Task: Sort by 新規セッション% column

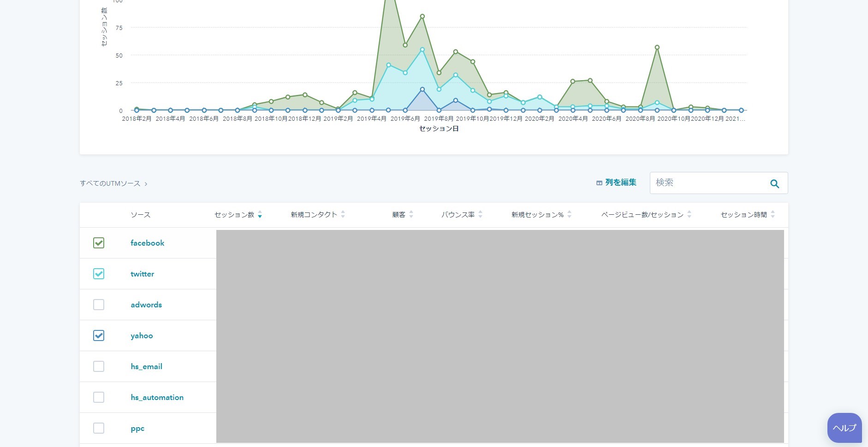Action: (541, 215)
